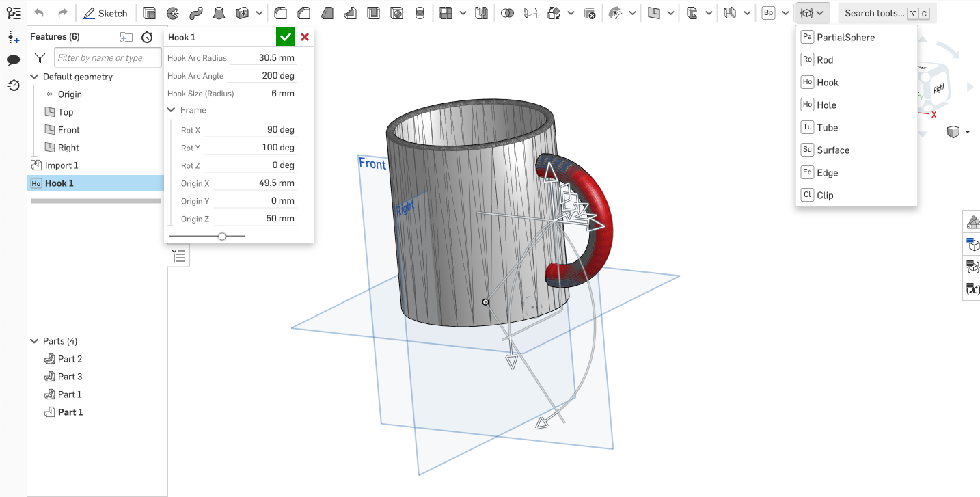Choose Tube from the feature dropdown

click(827, 128)
